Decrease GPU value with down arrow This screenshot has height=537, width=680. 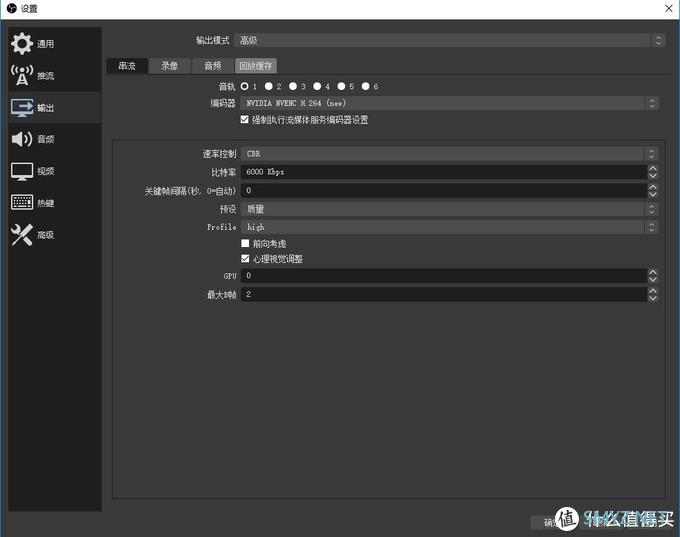click(653, 279)
